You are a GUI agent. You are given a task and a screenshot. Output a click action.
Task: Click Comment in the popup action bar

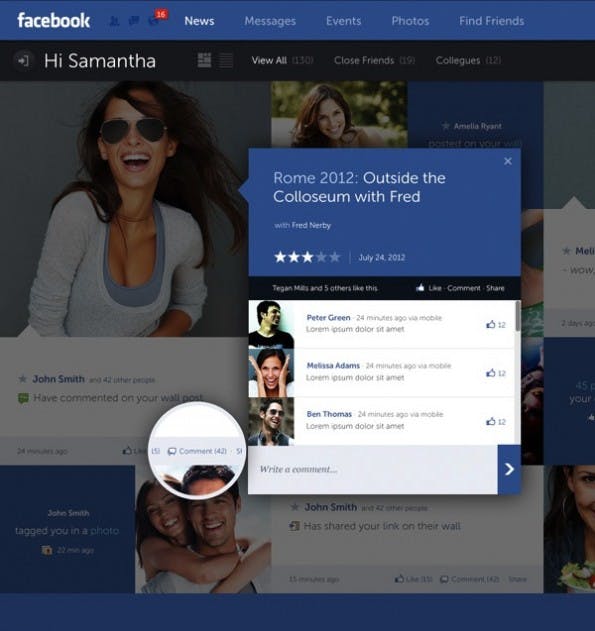click(464, 288)
